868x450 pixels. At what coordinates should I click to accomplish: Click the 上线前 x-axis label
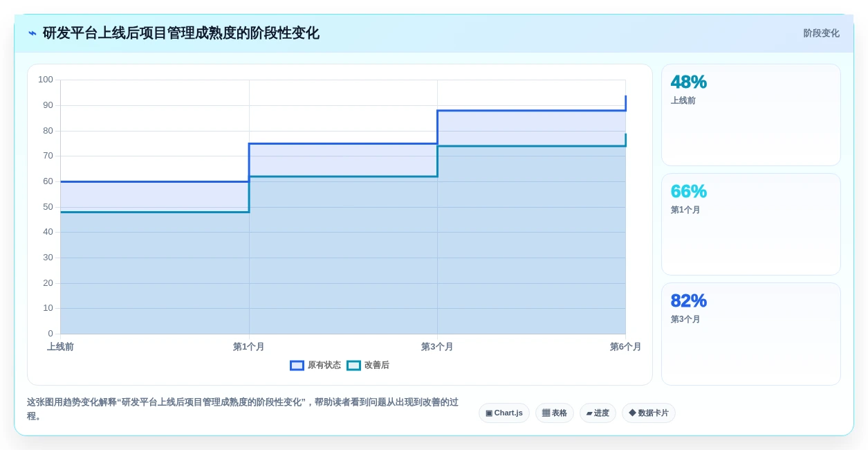click(x=60, y=347)
